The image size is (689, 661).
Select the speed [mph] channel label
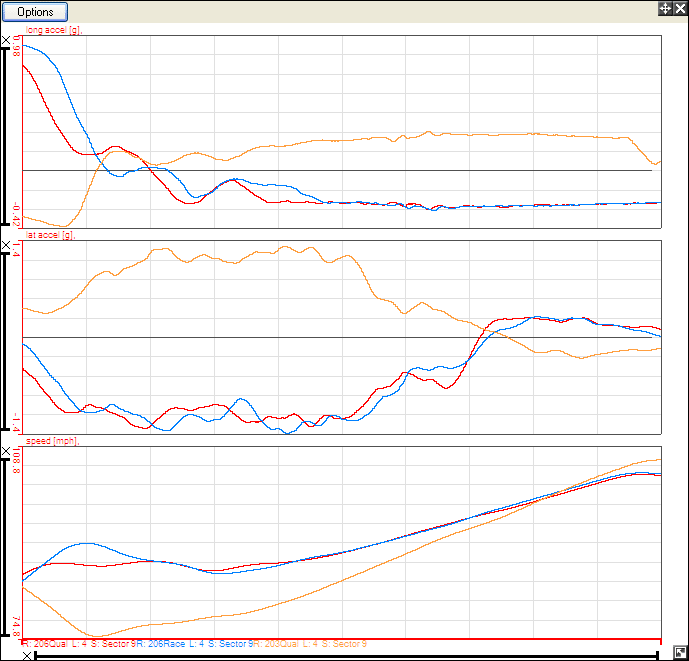50,440
